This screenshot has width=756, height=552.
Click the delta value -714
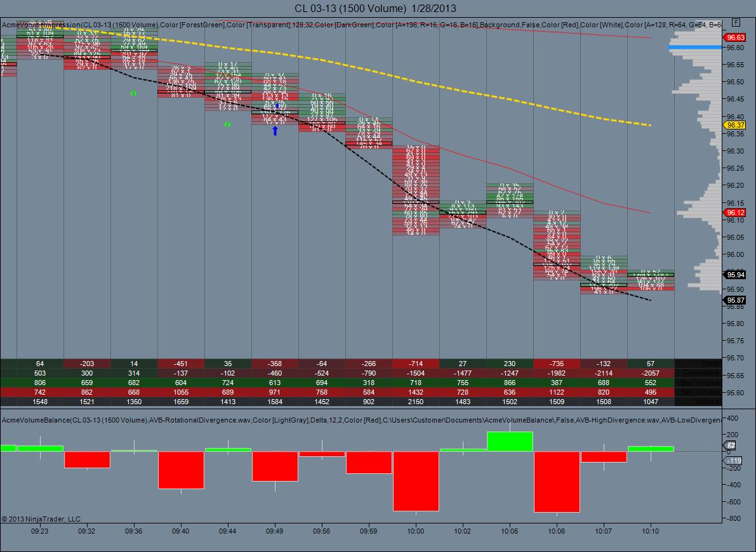pyautogui.click(x=416, y=364)
